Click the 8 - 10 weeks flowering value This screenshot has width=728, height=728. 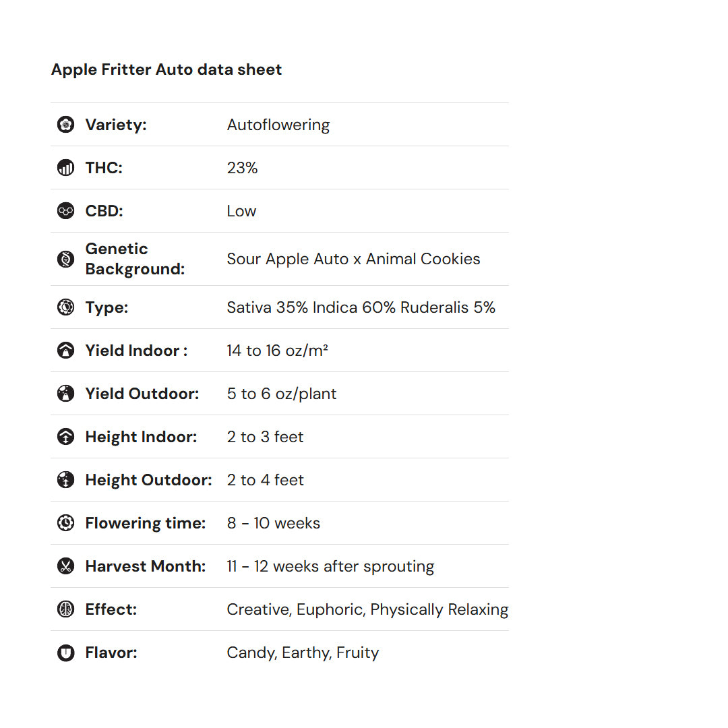[x=273, y=523]
